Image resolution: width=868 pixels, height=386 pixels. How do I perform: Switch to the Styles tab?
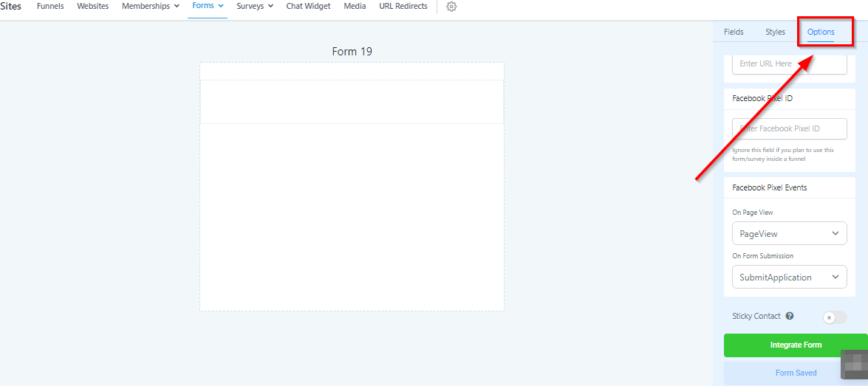point(775,32)
